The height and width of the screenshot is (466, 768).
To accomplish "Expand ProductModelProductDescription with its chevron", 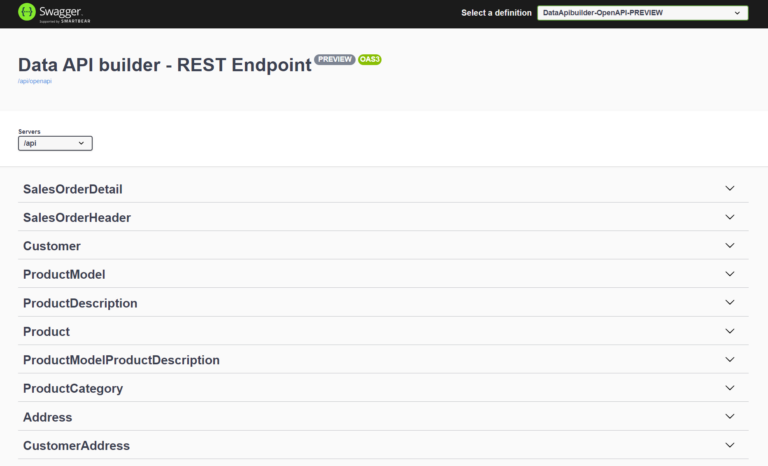I will coord(730,359).
